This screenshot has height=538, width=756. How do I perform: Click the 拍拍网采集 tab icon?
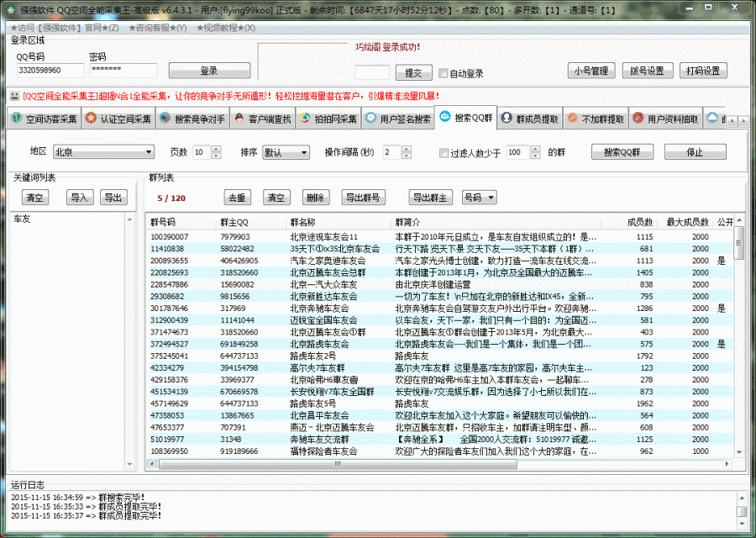point(305,118)
